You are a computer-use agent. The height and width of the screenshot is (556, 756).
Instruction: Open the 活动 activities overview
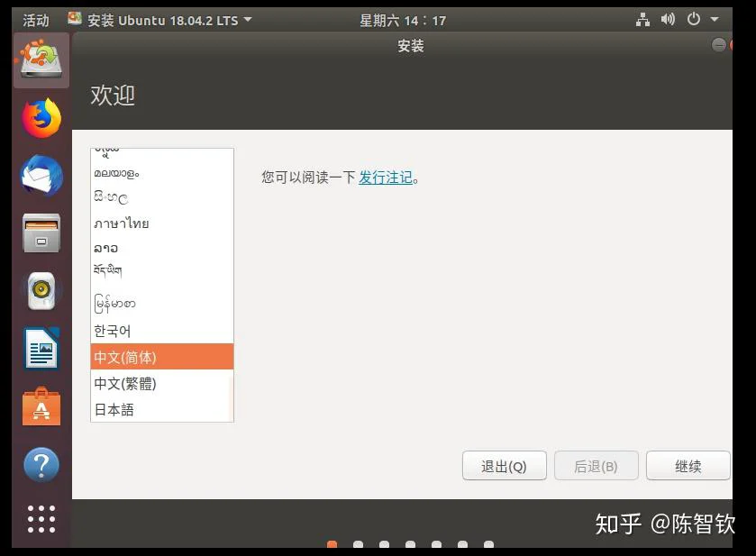pos(36,20)
